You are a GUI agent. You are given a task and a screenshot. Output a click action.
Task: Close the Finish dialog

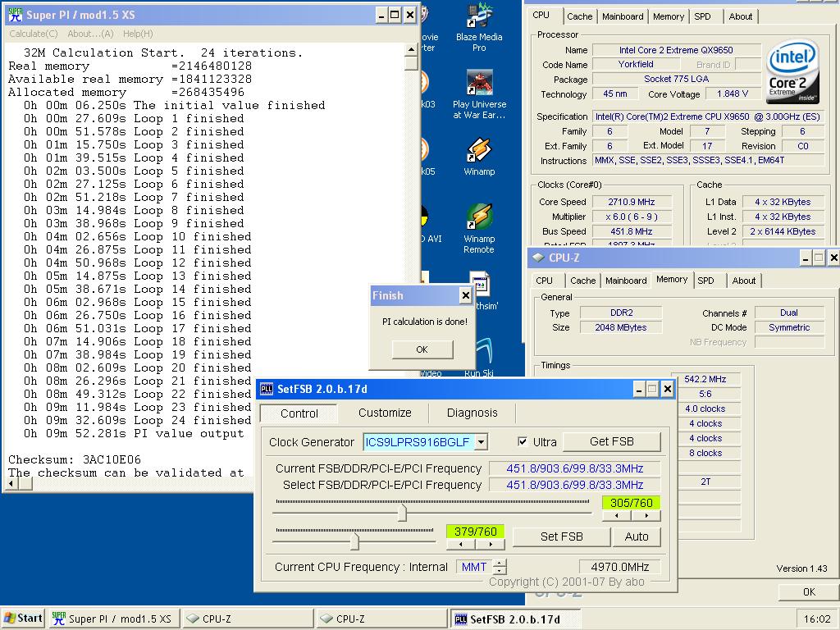pyautogui.click(x=466, y=295)
